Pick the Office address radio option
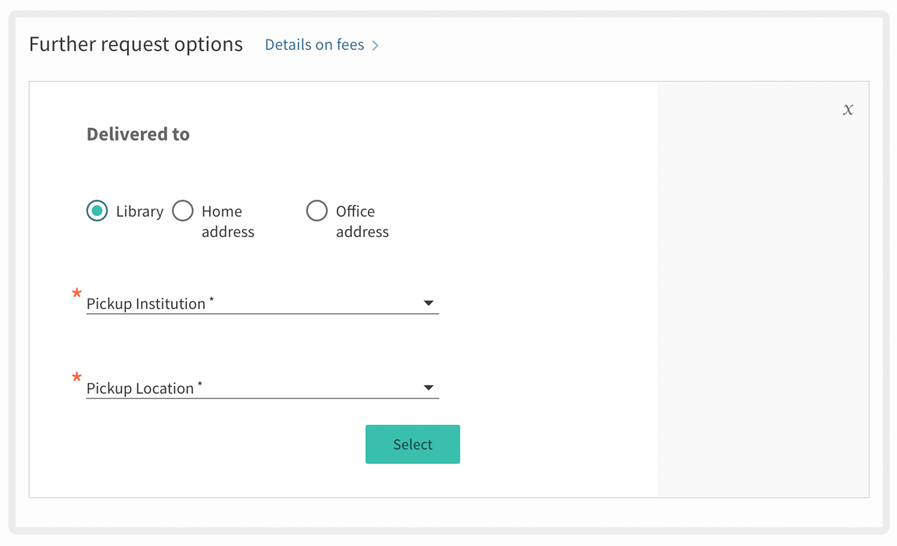The image size is (897, 546). (x=317, y=211)
